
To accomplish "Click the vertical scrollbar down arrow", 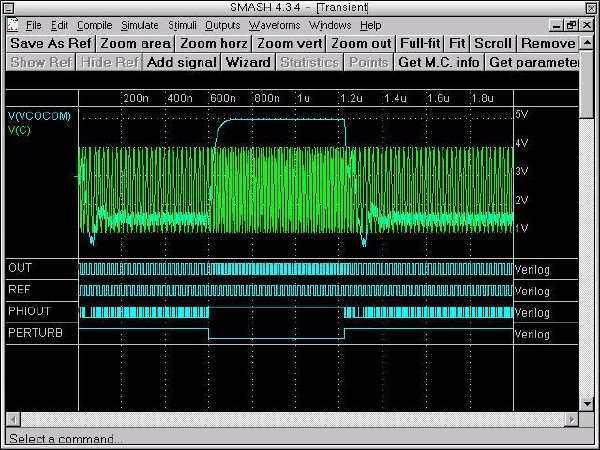I will (x=586, y=404).
